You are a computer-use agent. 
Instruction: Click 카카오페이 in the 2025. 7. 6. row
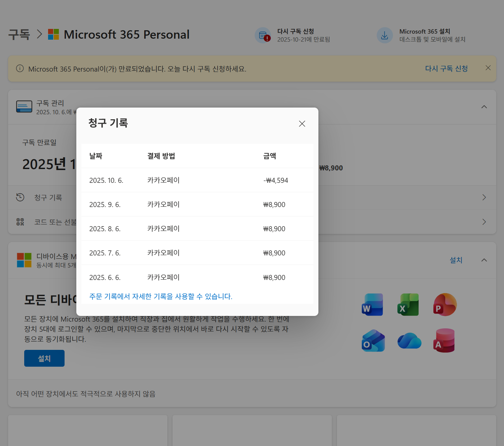coord(163,253)
